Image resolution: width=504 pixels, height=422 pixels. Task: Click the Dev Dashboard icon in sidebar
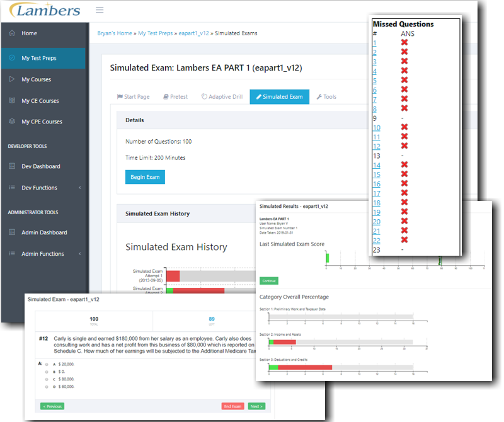pyautogui.click(x=12, y=166)
